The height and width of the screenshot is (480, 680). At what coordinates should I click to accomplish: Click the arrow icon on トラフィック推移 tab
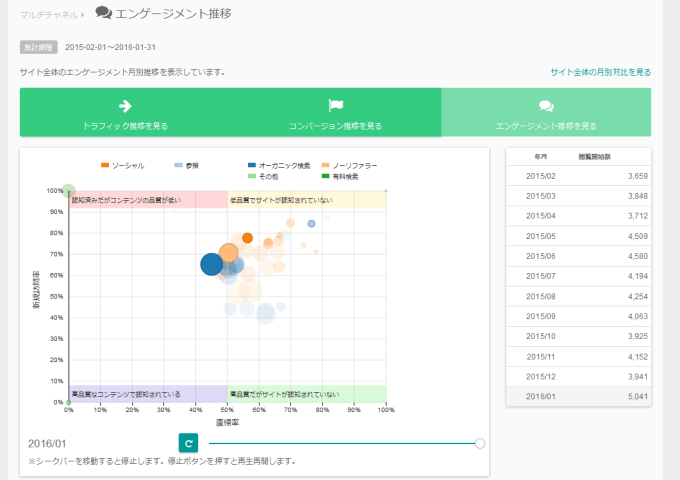click(x=125, y=106)
